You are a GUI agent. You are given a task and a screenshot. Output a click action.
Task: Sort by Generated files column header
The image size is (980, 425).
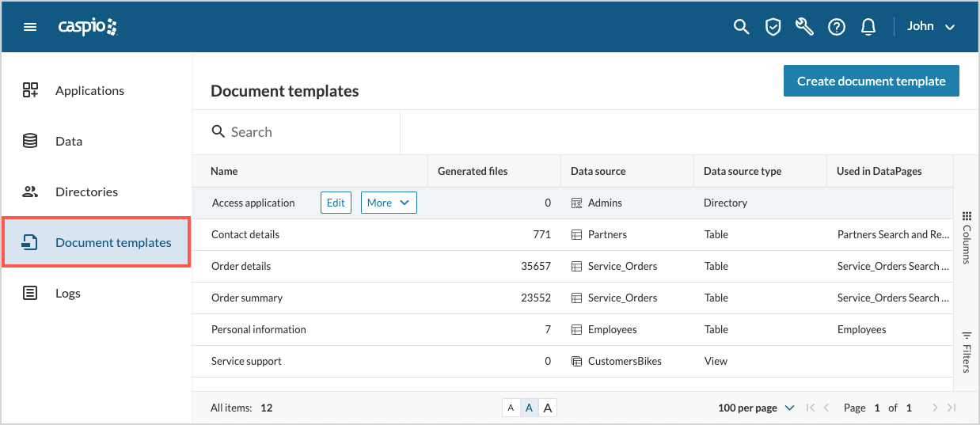(494, 171)
